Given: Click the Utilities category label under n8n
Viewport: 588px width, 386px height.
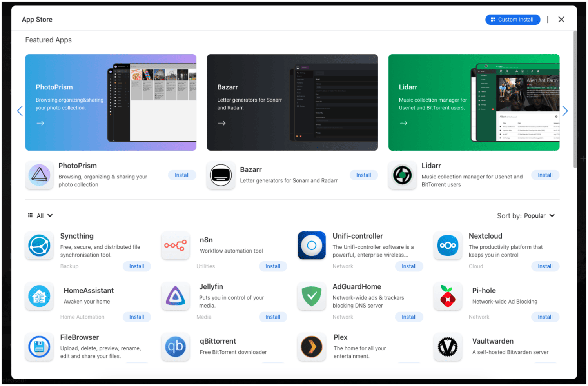Looking at the screenshot, I should click(x=206, y=266).
